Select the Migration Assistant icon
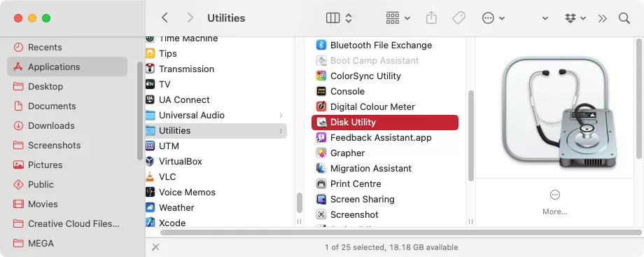The image size is (644, 257). click(321, 169)
